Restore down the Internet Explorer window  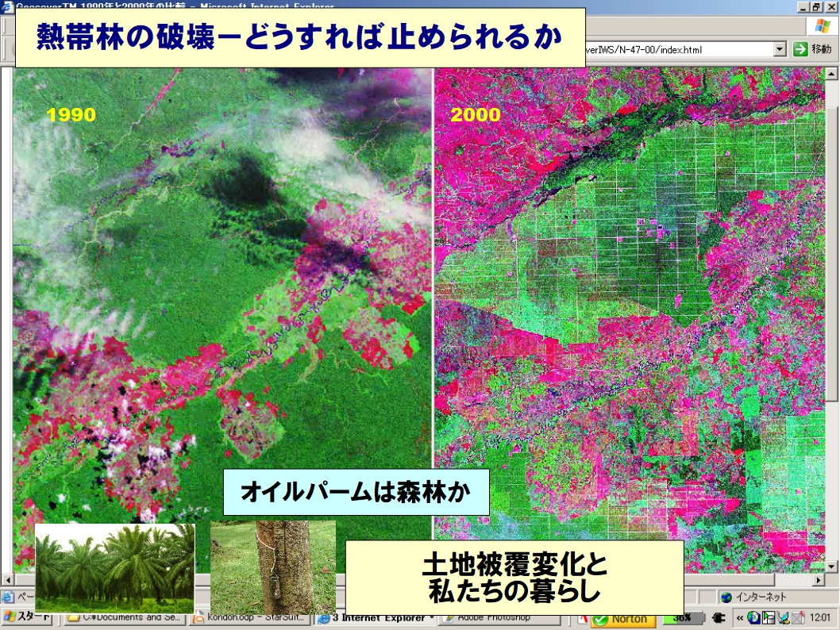pyautogui.click(x=816, y=7)
